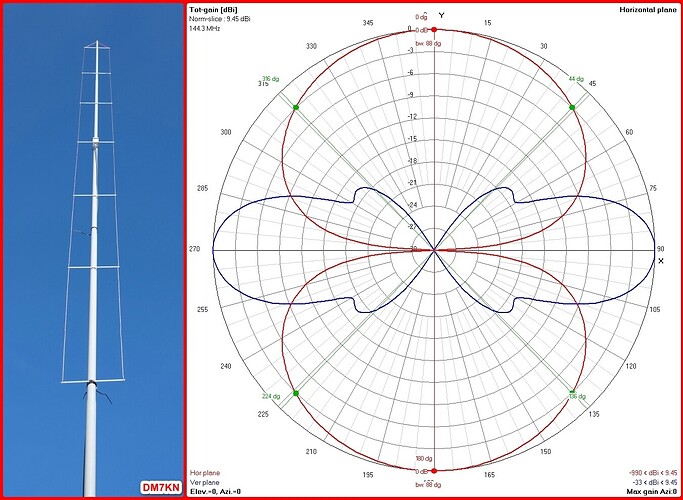683x500 pixels.
Task: Click the -21 dB ring label
Action: [x=412, y=183]
